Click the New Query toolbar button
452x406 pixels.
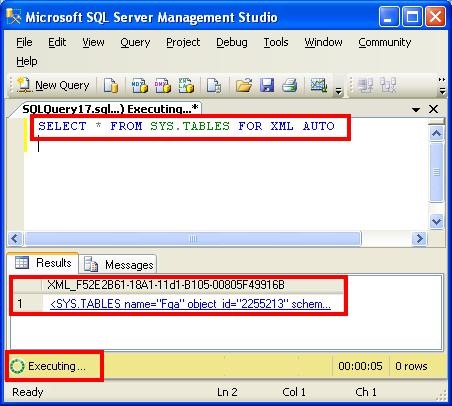(53, 85)
